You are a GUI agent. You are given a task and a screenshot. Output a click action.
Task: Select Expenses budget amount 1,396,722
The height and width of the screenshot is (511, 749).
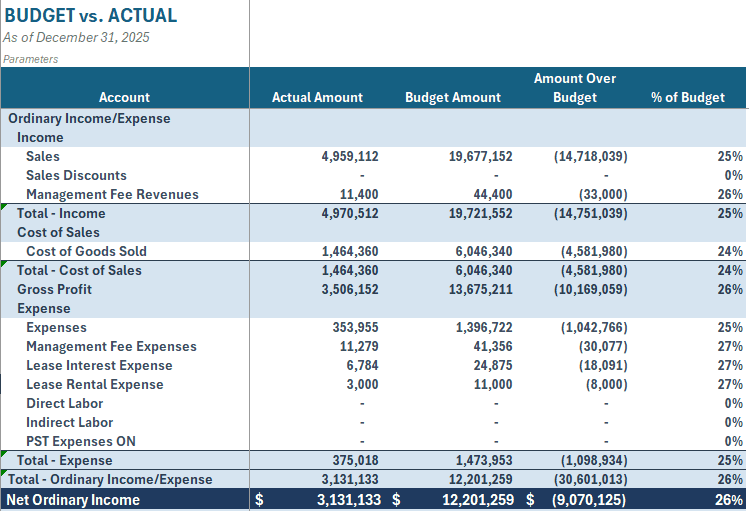point(484,328)
